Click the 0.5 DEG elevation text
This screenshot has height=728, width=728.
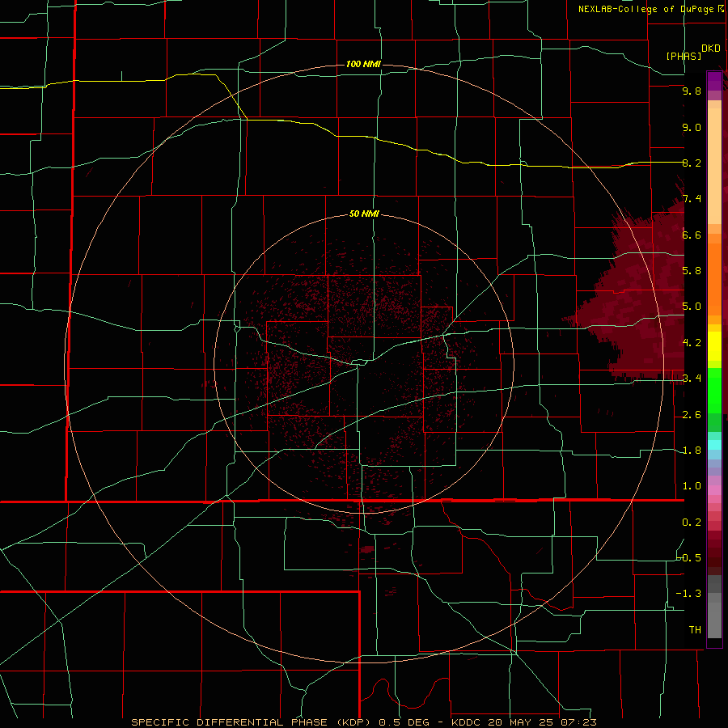click(404, 722)
